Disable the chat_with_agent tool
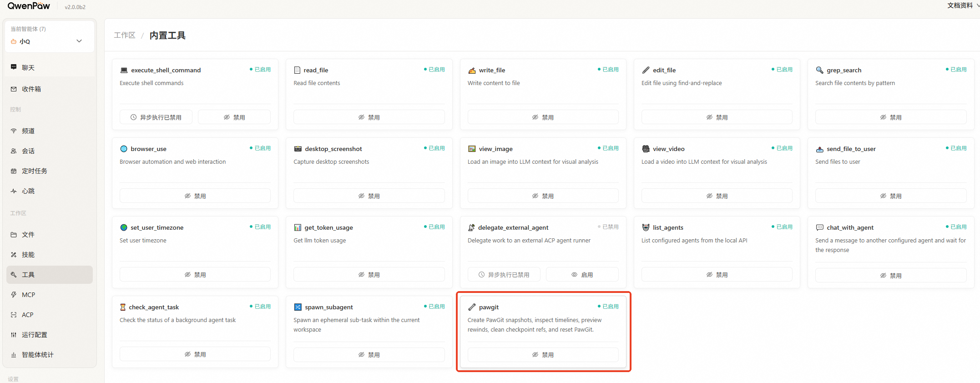Viewport: 980px width, 383px height. point(891,275)
